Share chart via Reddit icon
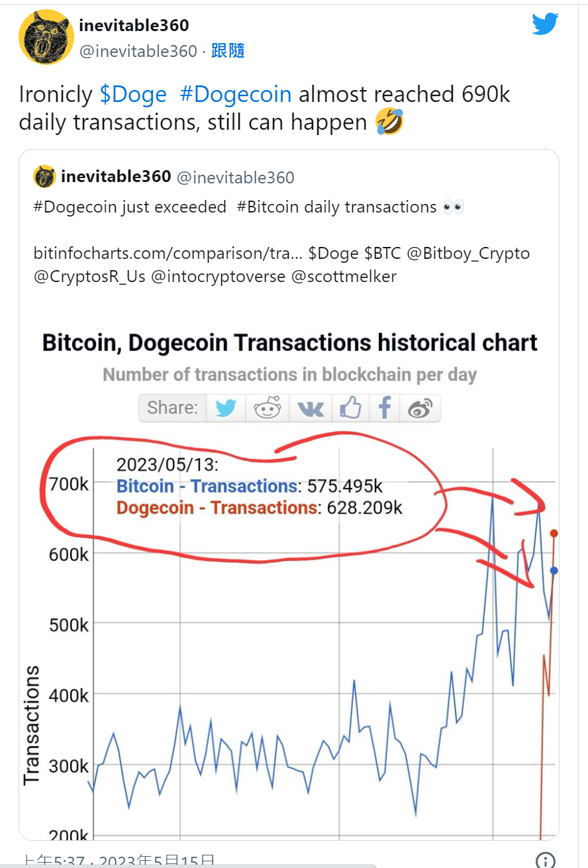This screenshot has height=868, width=588. (x=268, y=408)
